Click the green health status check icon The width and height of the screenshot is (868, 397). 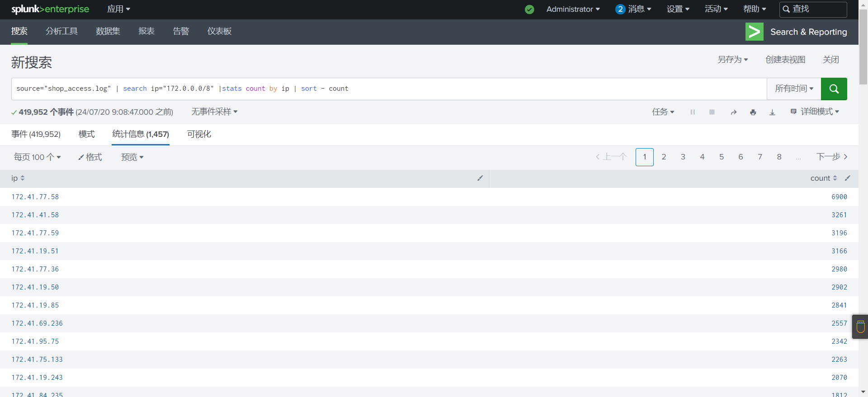pyautogui.click(x=529, y=9)
